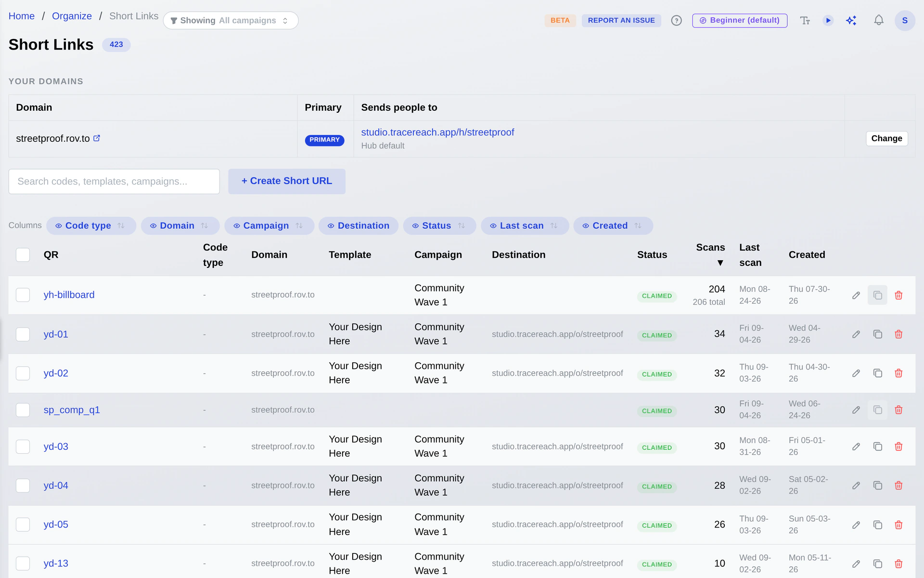
Task: Select the yd-04 row checkbox
Action: pos(23,486)
